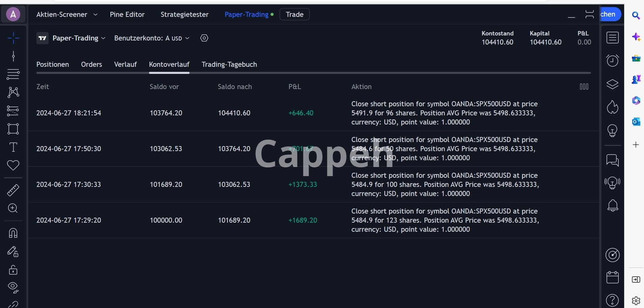Click the zoom in magnifier tool
The width and height of the screenshot is (644, 308).
coord(13,208)
